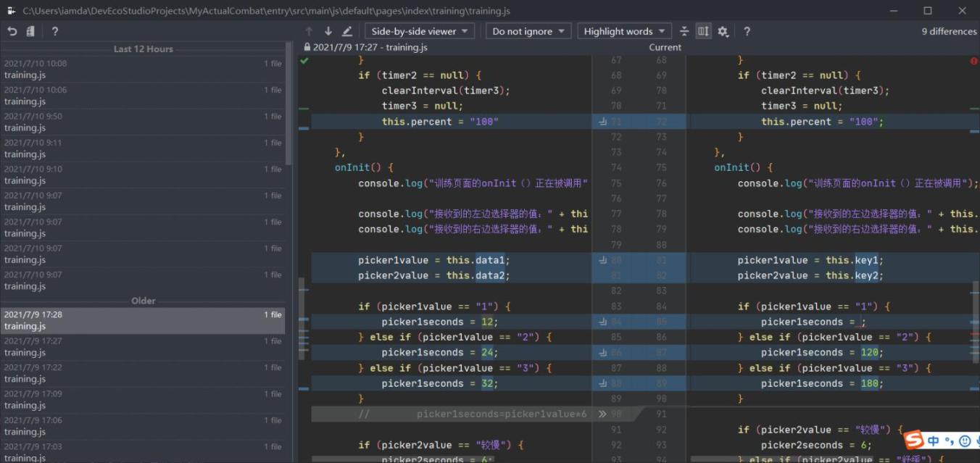Open help for the local history panel
Viewport: 980px width, 463px height.
point(54,31)
